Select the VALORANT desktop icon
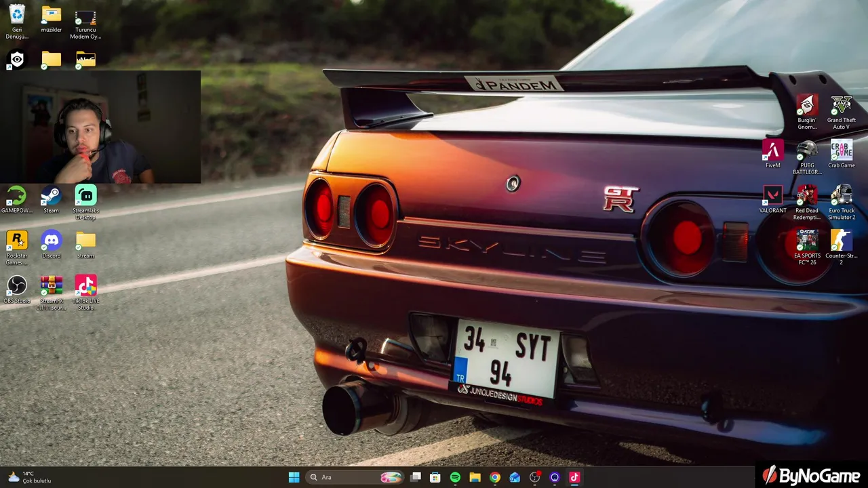 pyautogui.click(x=773, y=199)
